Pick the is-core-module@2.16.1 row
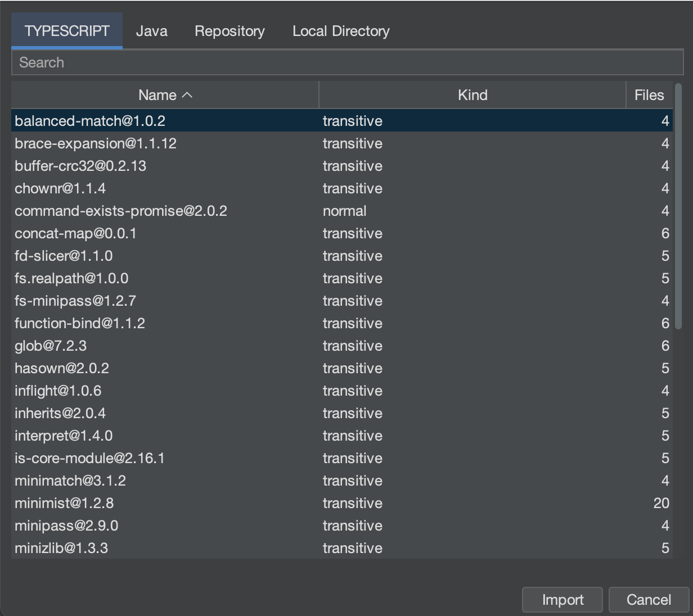693x616 pixels. [x=89, y=458]
